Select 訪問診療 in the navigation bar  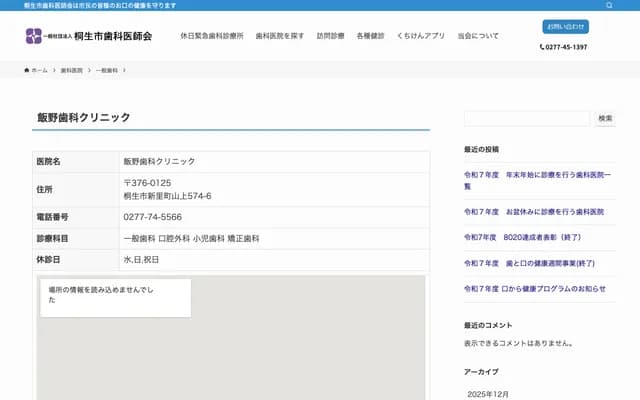coord(330,36)
